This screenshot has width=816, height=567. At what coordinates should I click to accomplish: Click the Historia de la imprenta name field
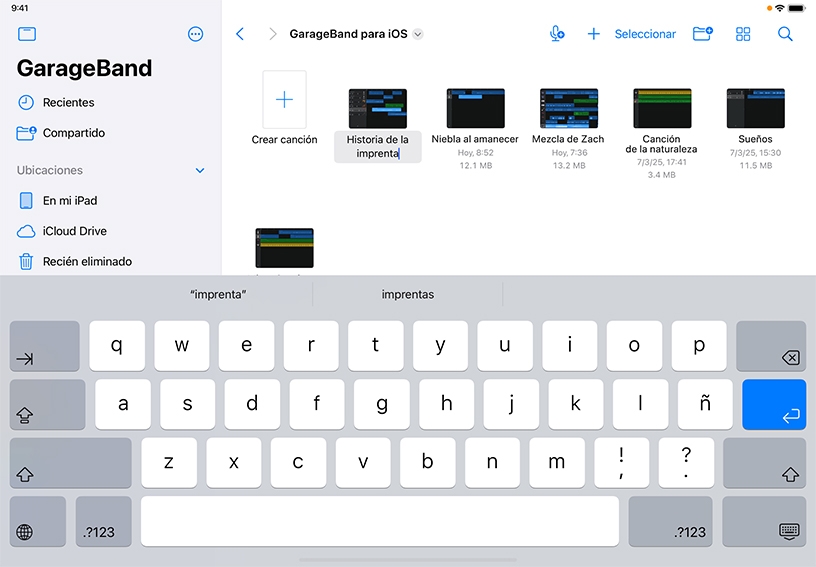click(378, 147)
